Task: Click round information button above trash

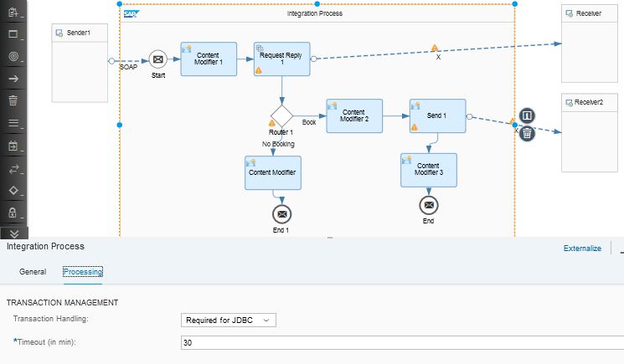Action: tap(527, 115)
